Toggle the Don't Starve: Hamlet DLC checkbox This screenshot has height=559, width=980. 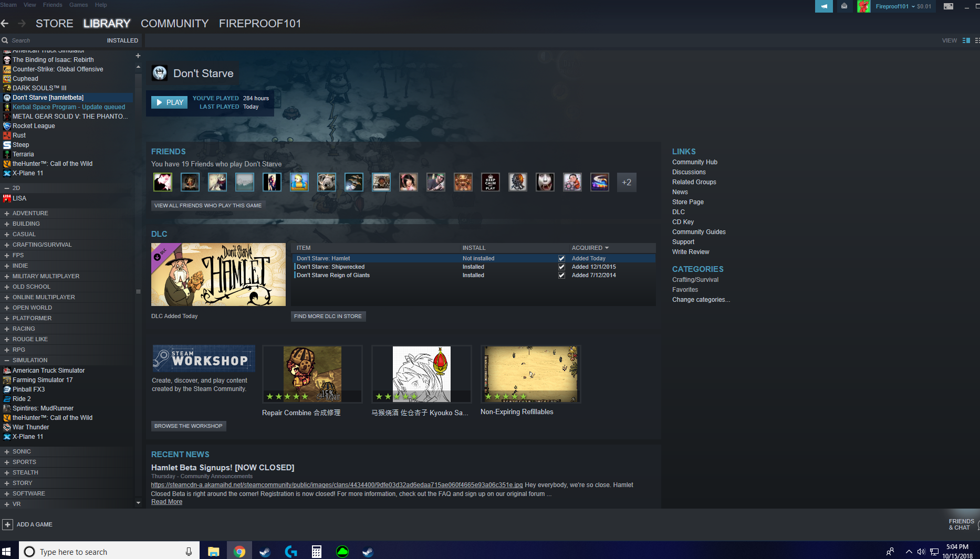(561, 258)
